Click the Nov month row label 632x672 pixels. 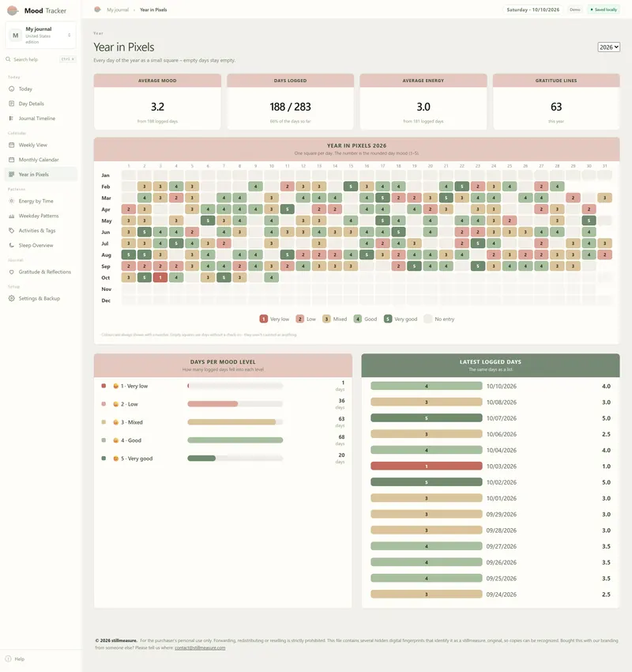(x=106, y=289)
